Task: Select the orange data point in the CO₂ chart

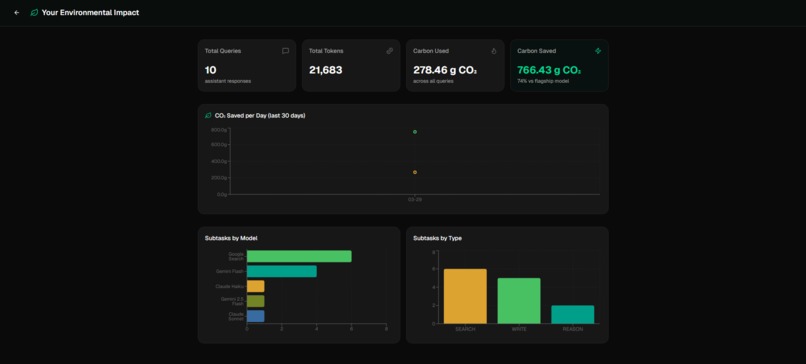Action: tap(415, 172)
